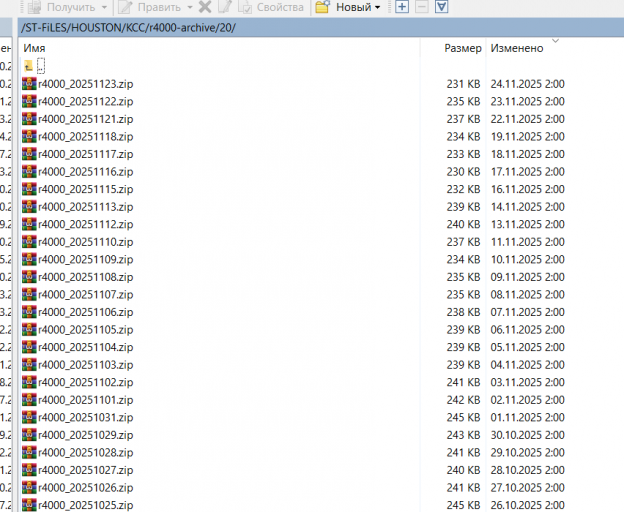Image resolution: width=624 pixels, height=512 pixels.
Task: Click zip icon of r4000_20251102.zip
Action: pos(29,382)
